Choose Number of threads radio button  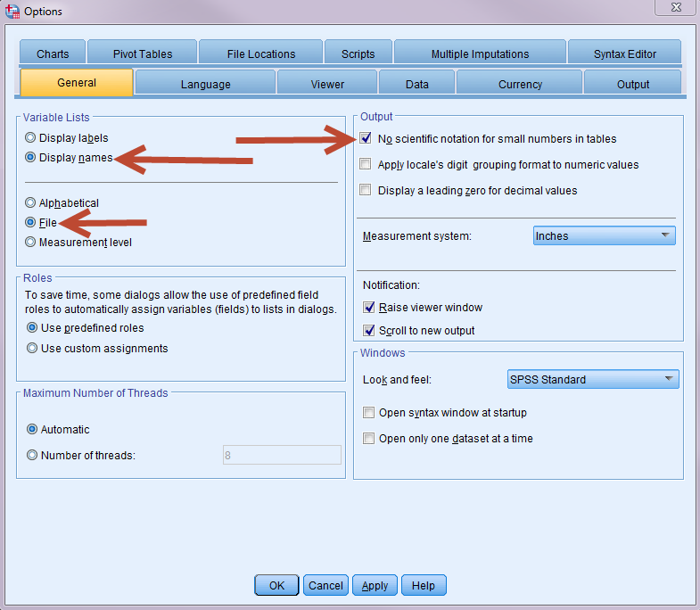point(33,455)
